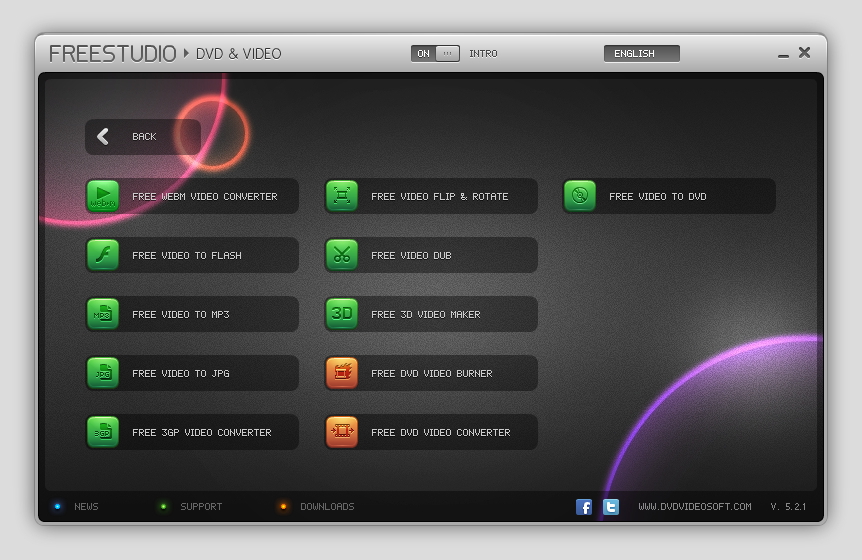Click the DVD & VIDEO breadcrumb text
Viewport: 862px width, 560px height.
tap(239, 54)
